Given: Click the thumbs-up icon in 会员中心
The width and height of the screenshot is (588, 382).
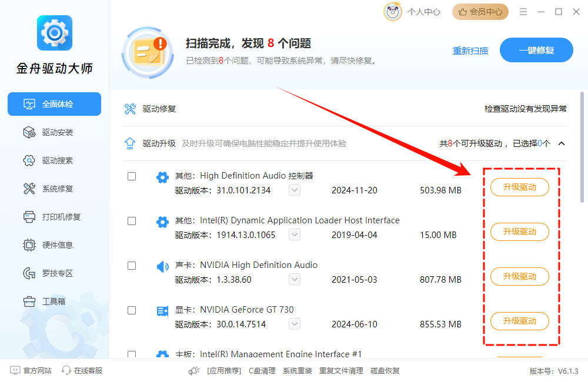Looking at the screenshot, I should pos(463,12).
